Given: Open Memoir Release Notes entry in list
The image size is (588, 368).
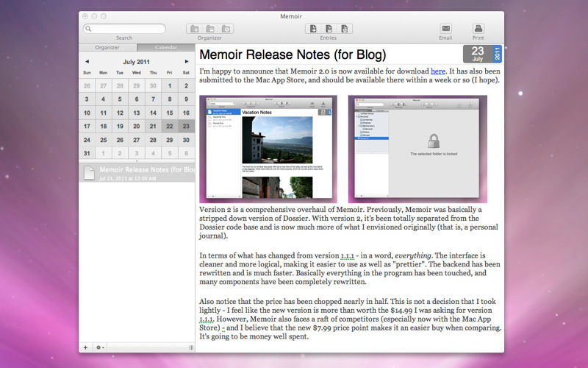Looking at the screenshot, I should [x=137, y=173].
